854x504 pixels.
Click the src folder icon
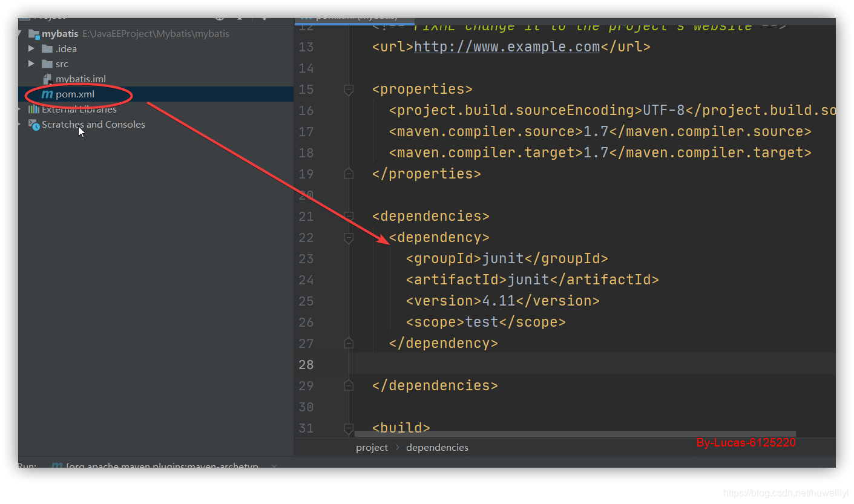click(47, 64)
